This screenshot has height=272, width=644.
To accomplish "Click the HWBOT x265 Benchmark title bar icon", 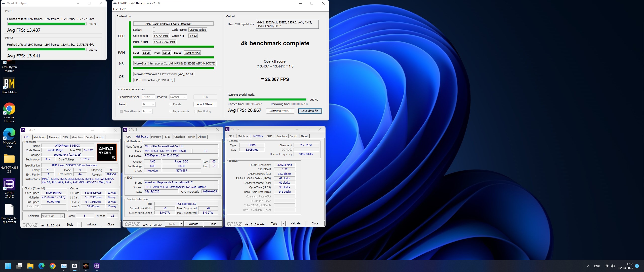I will tap(115, 3).
